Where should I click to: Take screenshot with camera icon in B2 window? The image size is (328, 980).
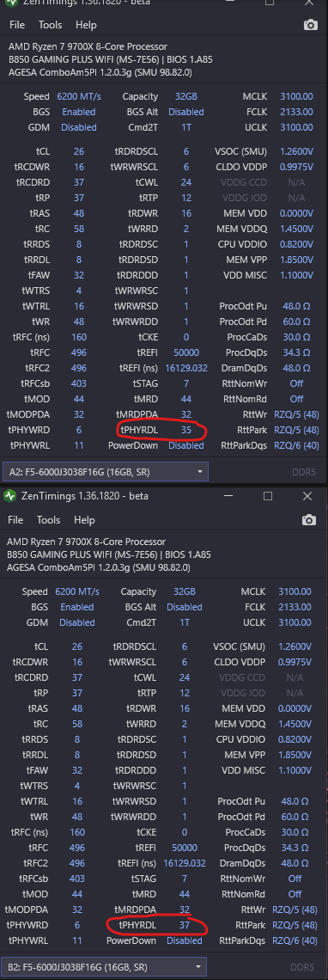click(x=308, y=520)
